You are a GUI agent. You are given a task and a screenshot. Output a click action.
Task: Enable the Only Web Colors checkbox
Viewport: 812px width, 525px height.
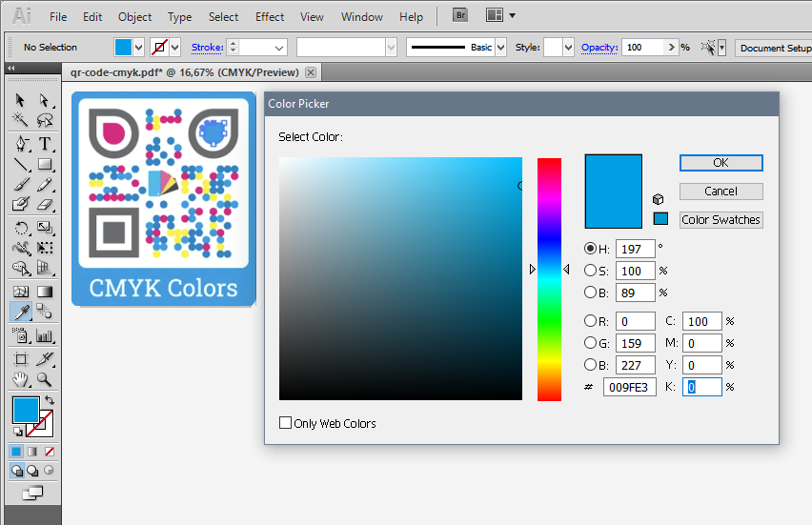[286, 423]
